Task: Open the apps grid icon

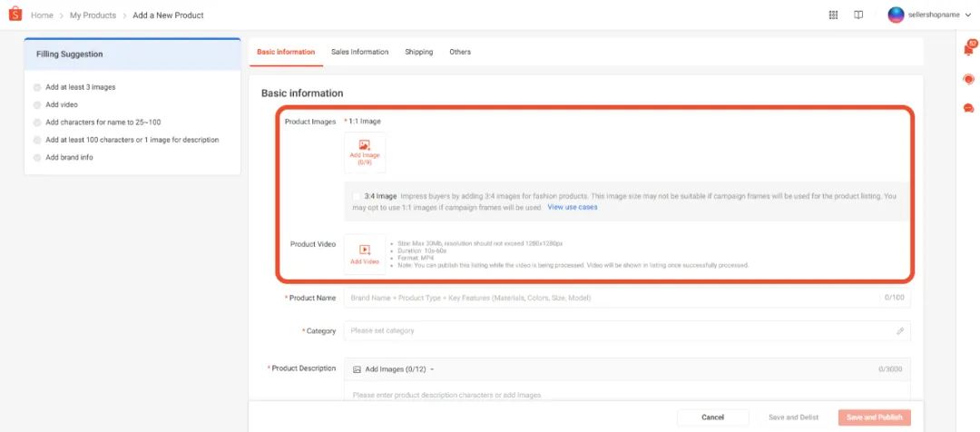Action: coord(833,15)
